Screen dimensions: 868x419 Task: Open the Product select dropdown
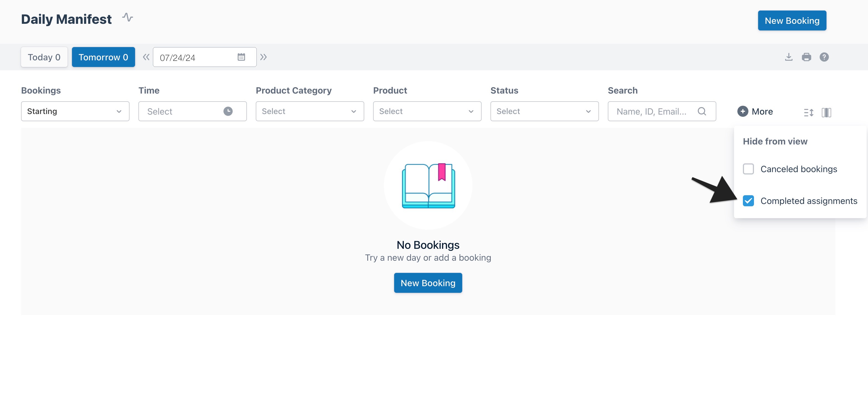point(427,111)
